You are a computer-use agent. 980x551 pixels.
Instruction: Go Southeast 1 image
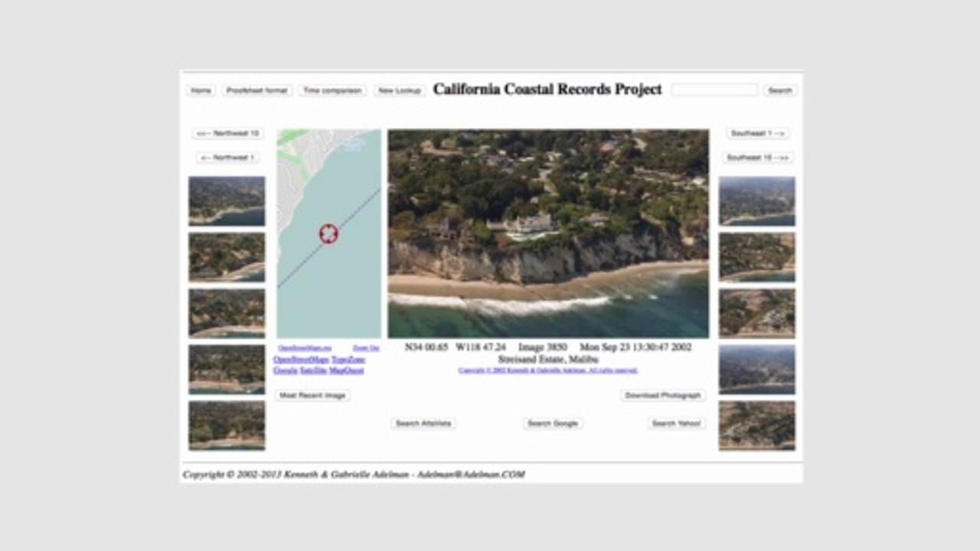point(758,133)
